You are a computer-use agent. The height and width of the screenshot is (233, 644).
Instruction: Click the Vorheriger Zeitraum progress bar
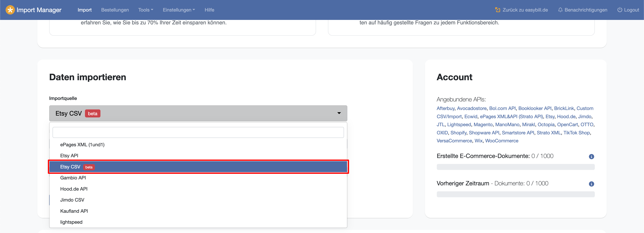click(515, 194)
